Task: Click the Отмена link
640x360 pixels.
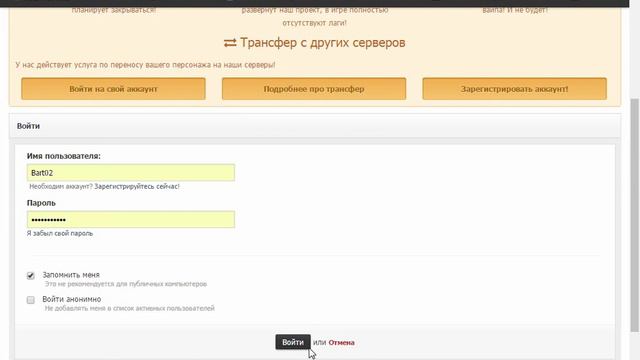Action: (341, 342)
